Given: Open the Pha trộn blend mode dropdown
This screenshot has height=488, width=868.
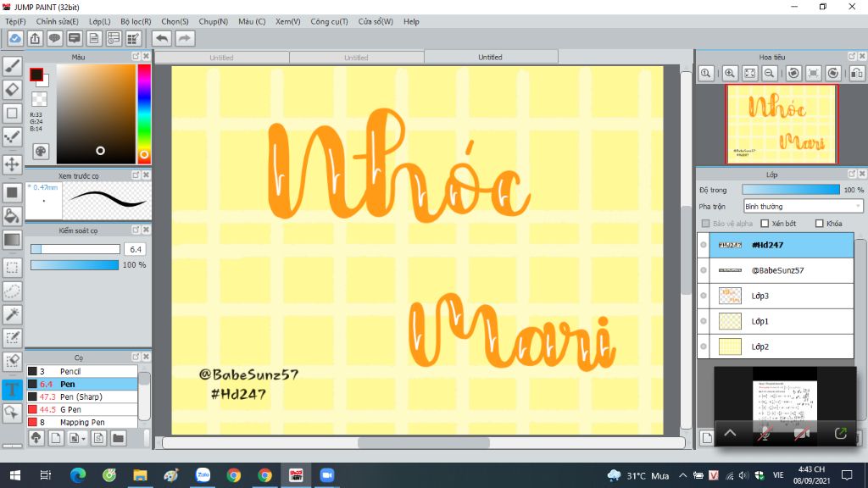Looking at the screenshot, I should point(804,207).
